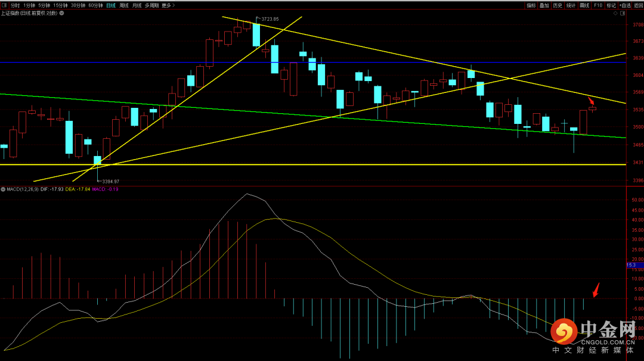
Task: Switch to 月线 monthly chart
Action: point(137,5)
